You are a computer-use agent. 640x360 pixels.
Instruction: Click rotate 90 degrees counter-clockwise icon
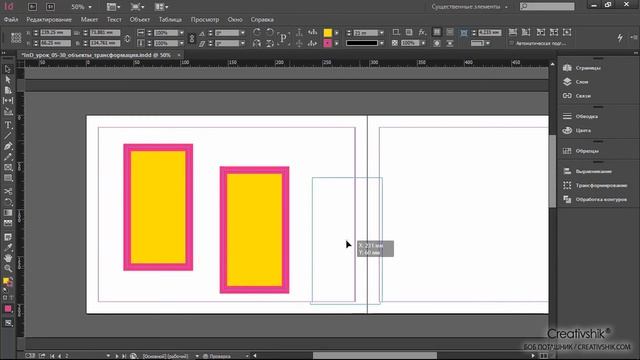(270, 32)
